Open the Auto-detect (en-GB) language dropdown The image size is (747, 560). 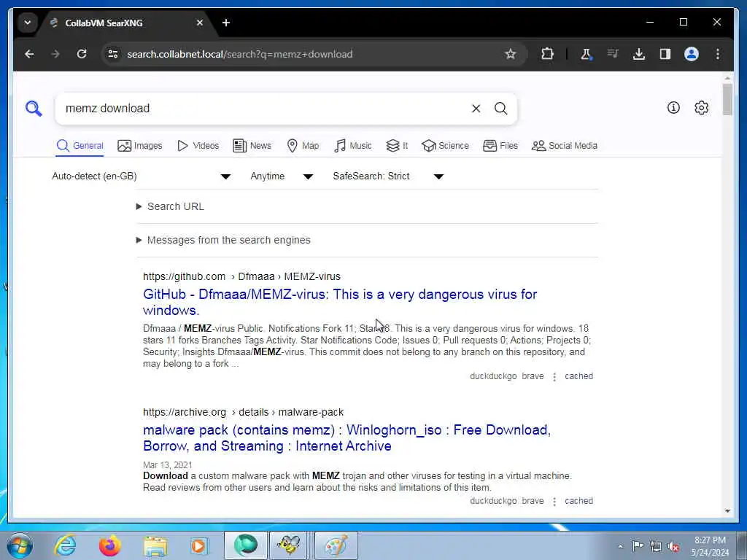141,176
